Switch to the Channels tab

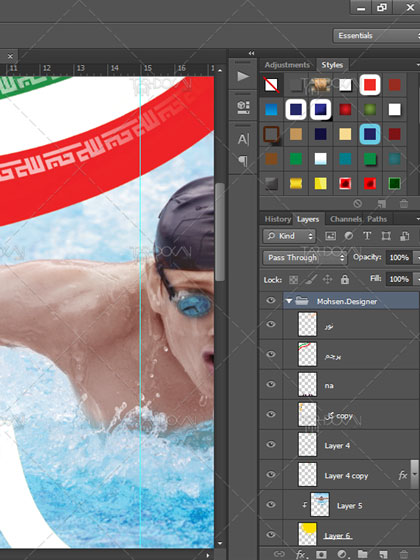[x=346, y=219]
